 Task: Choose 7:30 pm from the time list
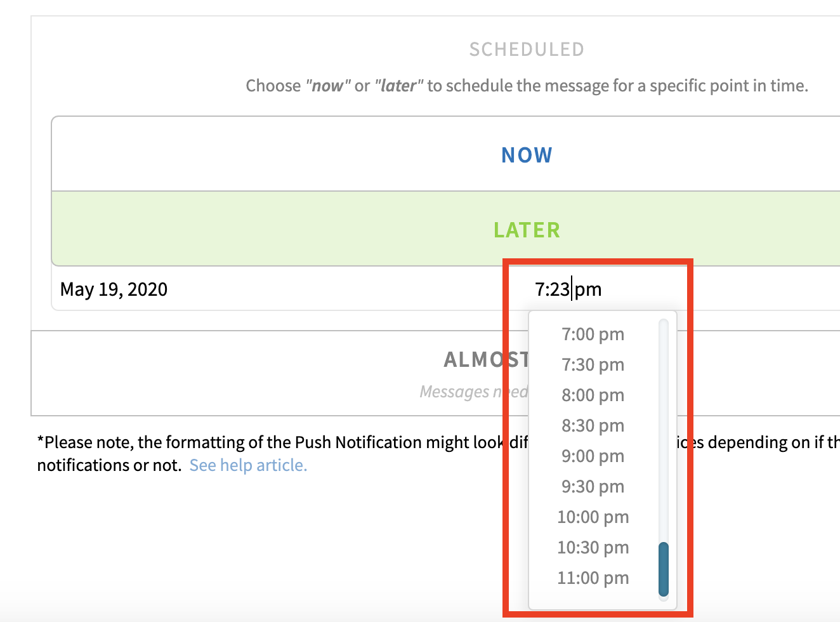click(592, 364)
